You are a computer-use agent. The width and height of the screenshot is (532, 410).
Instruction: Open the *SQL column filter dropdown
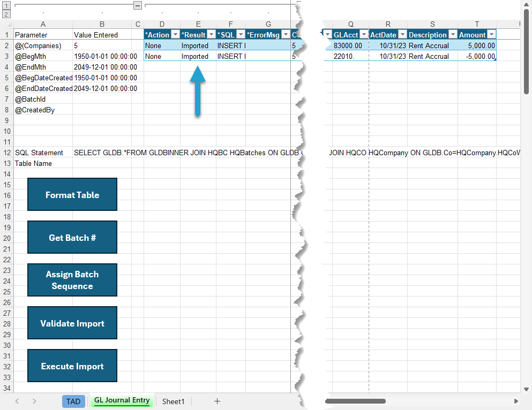[x=241, y=34]
